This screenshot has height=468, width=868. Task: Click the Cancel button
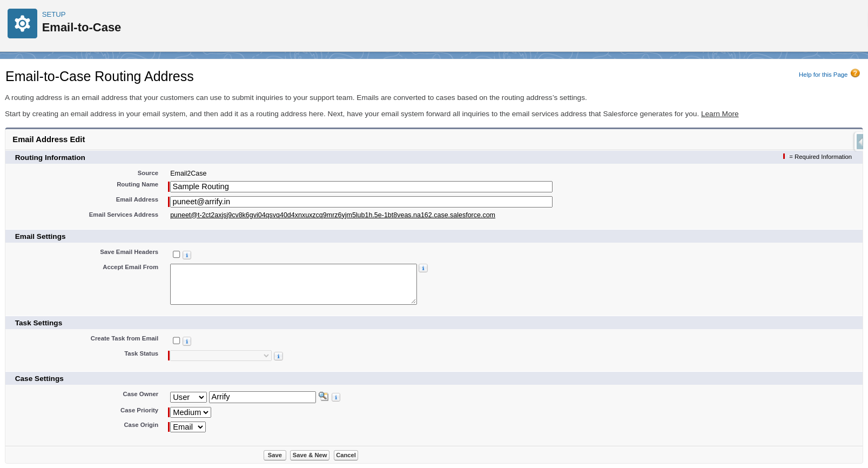(346, 455)
